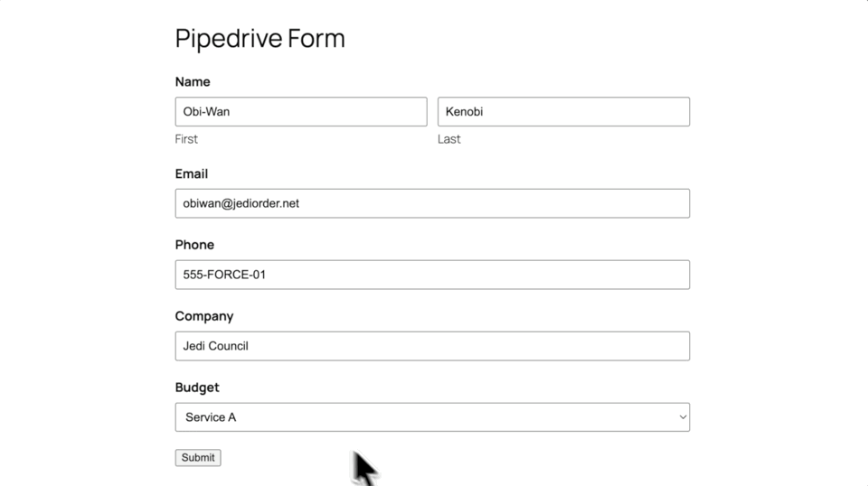
Task: Click the First name field containing Obi-Wan
Action: point(300,112)
